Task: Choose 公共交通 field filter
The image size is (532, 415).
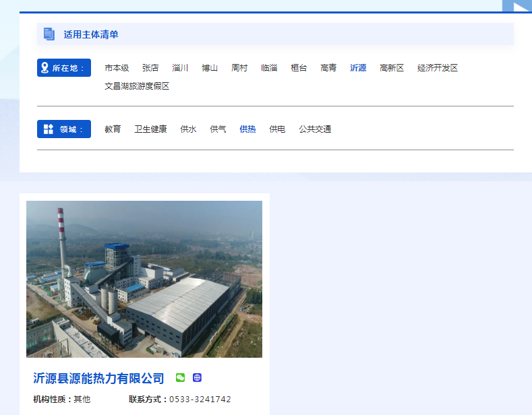Action: (315, 129)
